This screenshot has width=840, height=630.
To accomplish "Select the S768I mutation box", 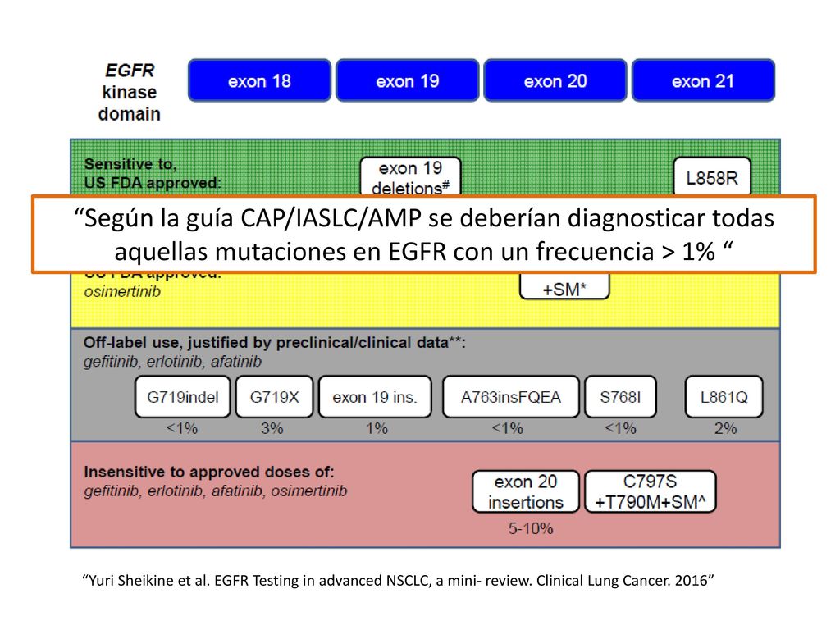I will point(620,397).
